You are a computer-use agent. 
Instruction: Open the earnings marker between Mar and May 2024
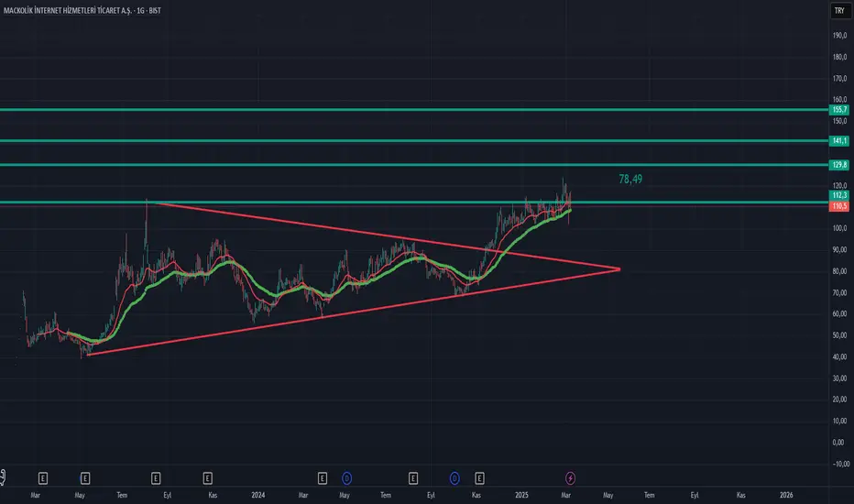(323, 478)
